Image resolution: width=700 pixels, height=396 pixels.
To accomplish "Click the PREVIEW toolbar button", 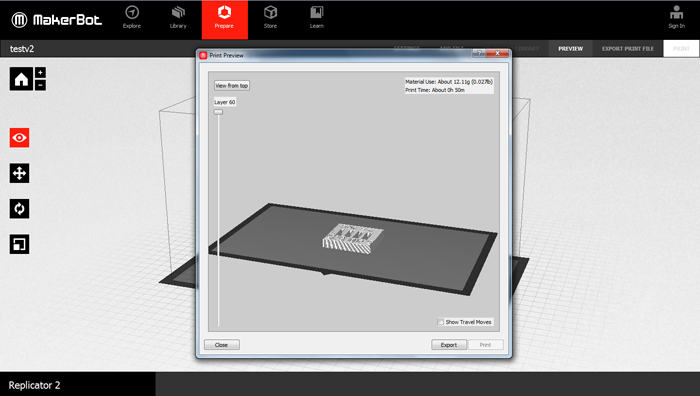I will click(x=571, y=49).
